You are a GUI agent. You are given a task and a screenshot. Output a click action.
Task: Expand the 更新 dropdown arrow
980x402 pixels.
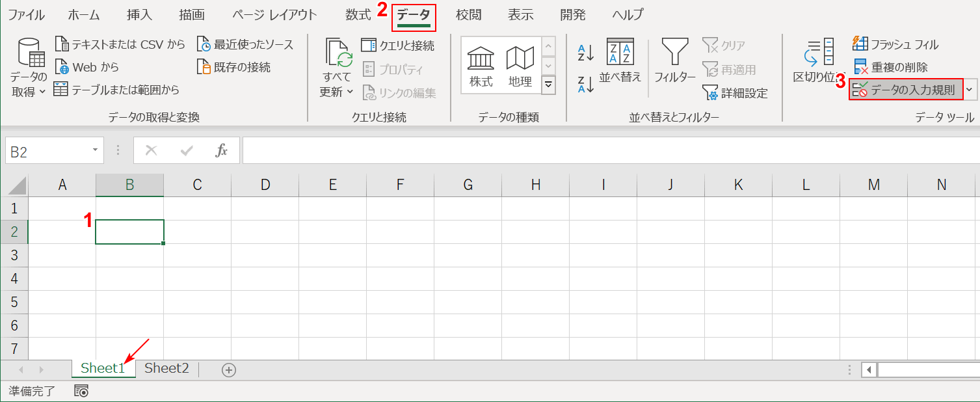(x=349, y=92)
